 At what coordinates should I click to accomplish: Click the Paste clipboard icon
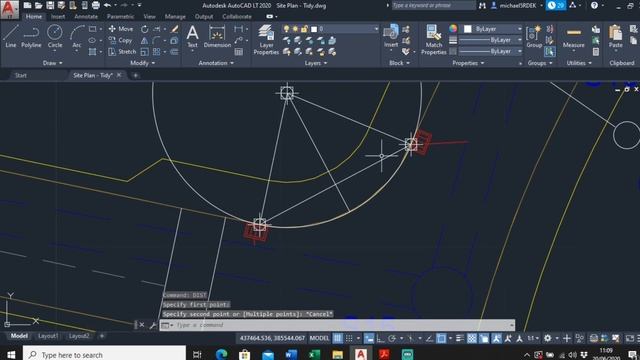pyautogui.click(x=616, y=36)
